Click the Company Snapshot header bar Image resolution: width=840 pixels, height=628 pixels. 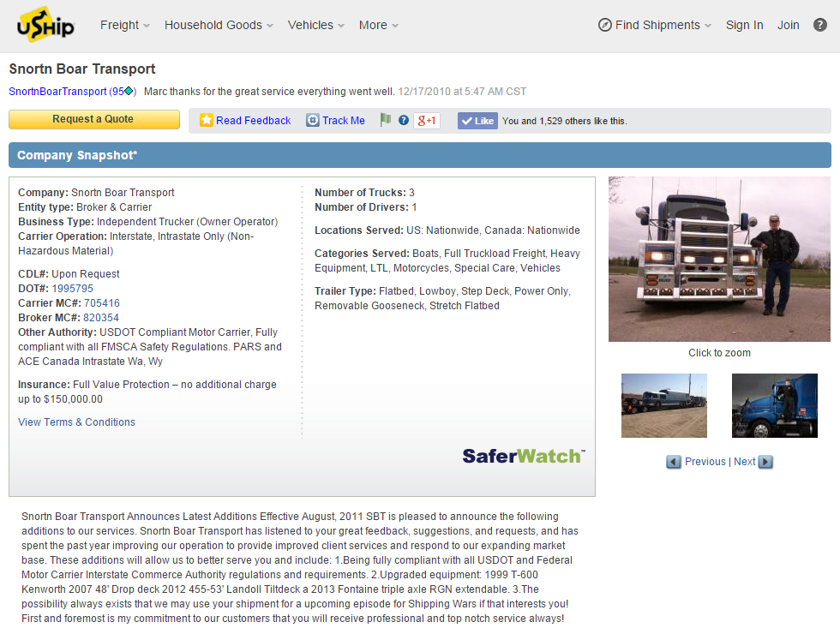click(419, 155)
